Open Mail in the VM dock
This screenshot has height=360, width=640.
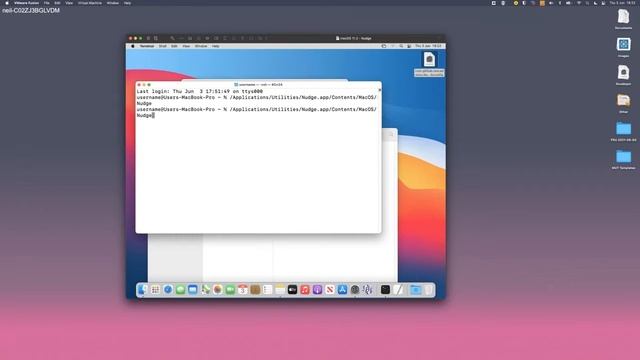point(193,290)
